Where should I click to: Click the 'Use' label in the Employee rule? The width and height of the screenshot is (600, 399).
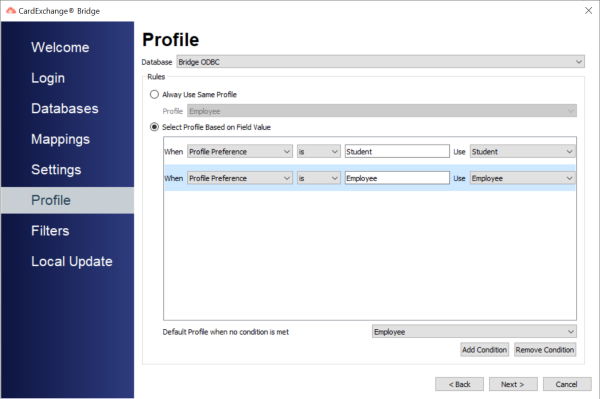point(459,179)
